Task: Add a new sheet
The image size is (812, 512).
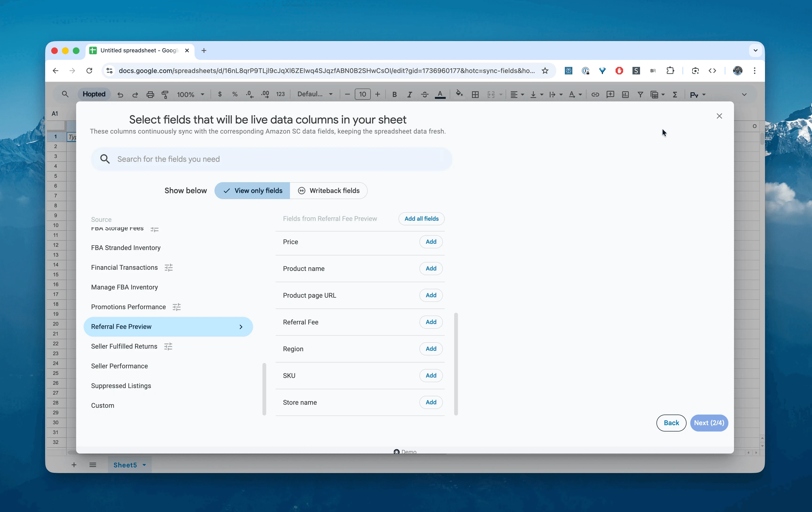Action: [74, 465]
